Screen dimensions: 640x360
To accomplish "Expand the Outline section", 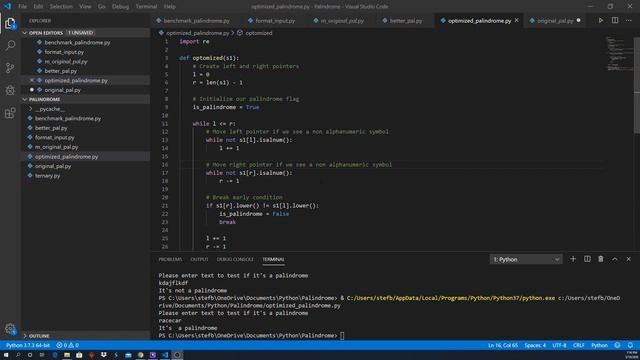I will click(86, 336).
